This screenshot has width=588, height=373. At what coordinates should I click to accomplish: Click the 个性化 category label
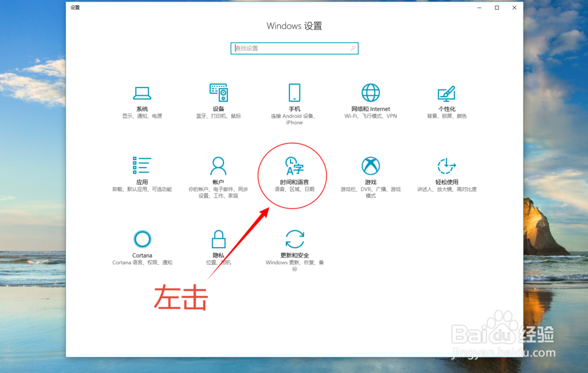[x=447, y=109]
